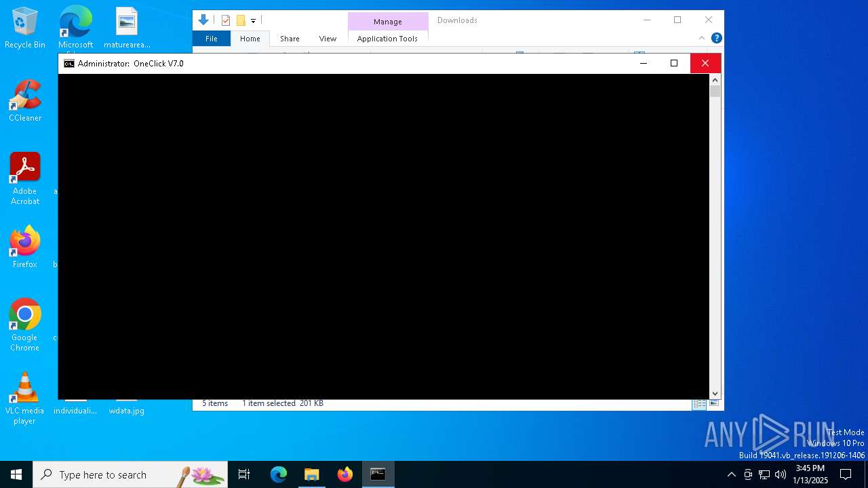Click the console scrollbar down arrow
The height and width of the screenshot is (488, 868).
[715, 393]
